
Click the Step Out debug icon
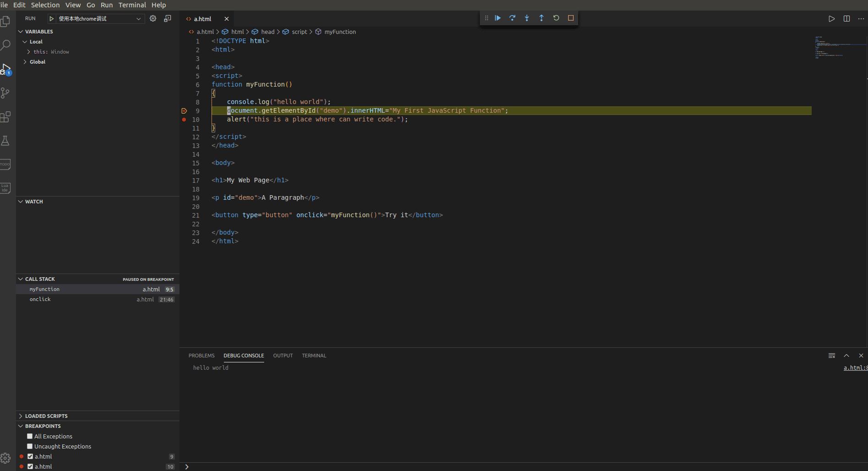click(542, 18)
